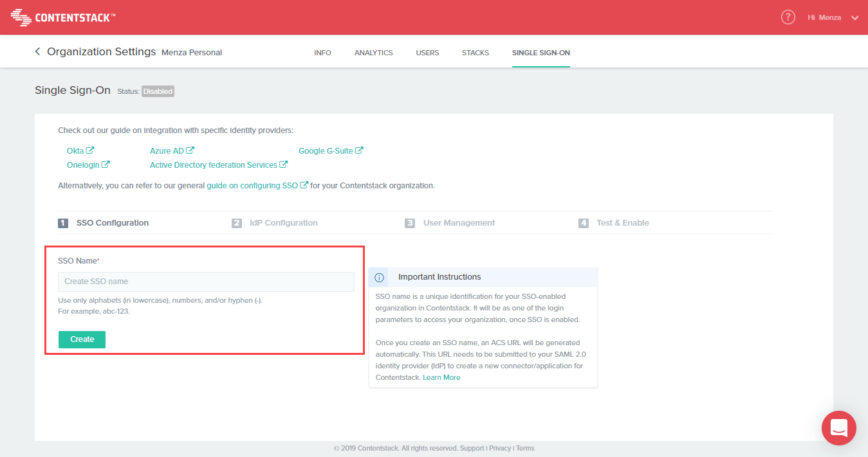Switch to the ANALYTICS tab
868x457 pixels.
click(373, 53)
